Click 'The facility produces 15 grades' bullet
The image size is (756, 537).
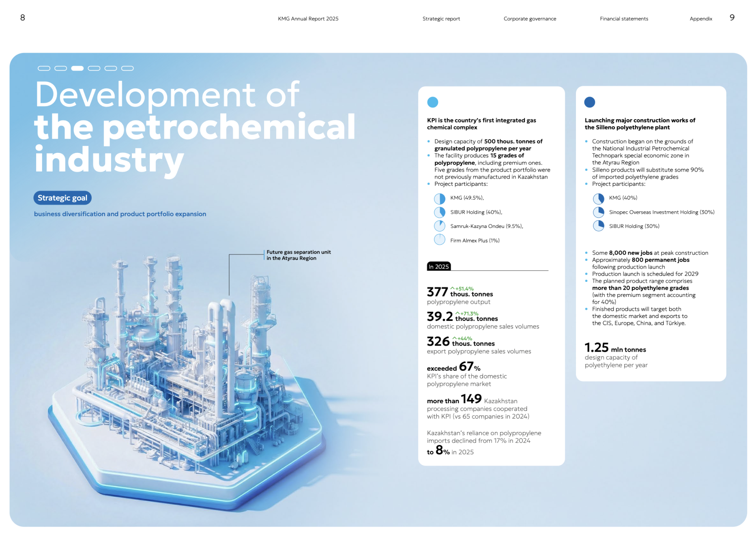(492, 166)
